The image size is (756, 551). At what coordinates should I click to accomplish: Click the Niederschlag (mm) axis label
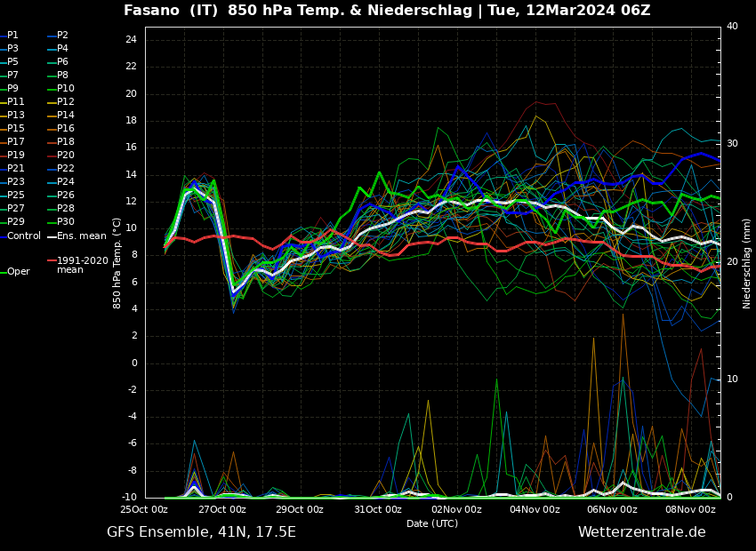click(747, 263)
